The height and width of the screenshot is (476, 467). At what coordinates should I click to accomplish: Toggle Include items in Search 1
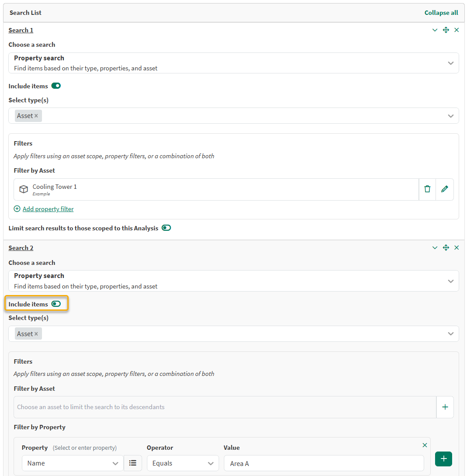point(56,86)
